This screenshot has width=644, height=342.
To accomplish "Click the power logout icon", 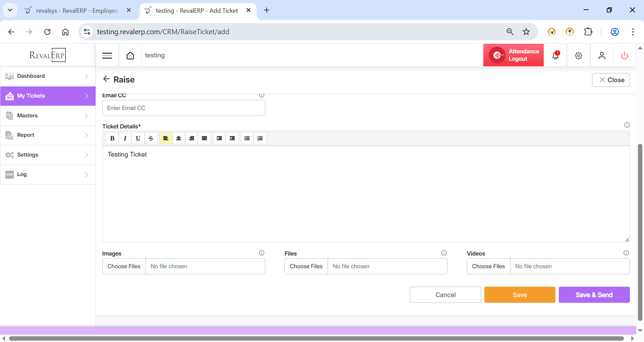I will tap(625, 56).
